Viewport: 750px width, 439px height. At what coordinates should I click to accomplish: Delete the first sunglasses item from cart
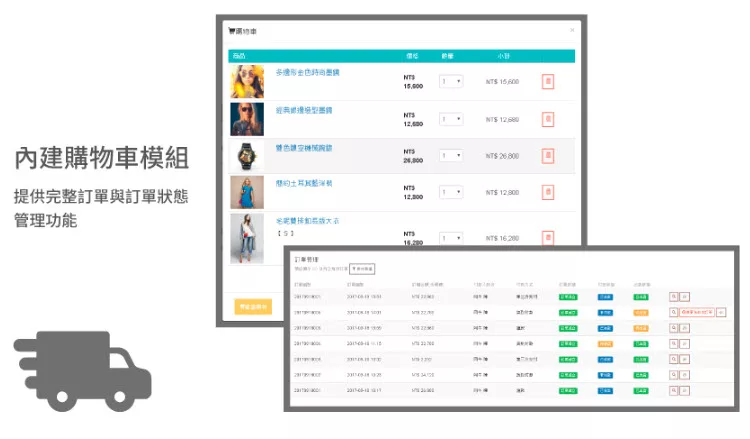click(547, 82)
